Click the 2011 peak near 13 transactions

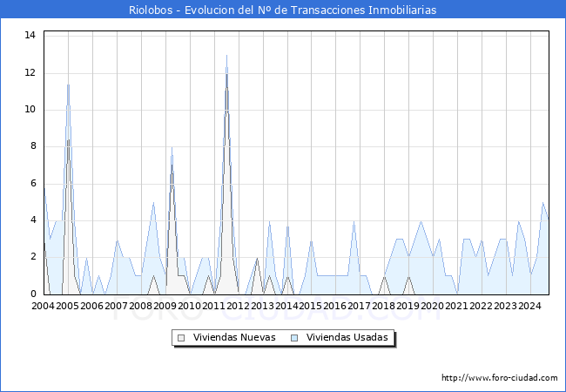coord(226,55)
